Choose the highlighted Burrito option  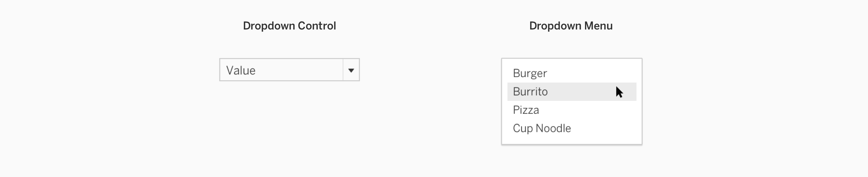pos(530,92)
